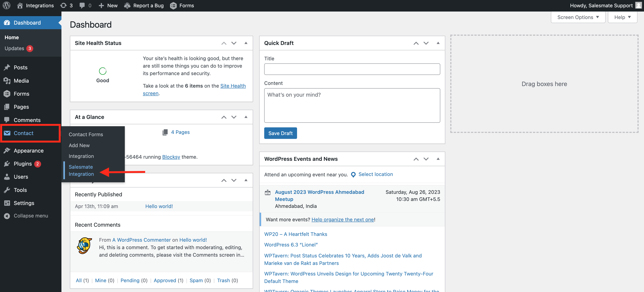Click the Plugins plug icon
The width and height of the screenshot is (644, 292).
tap(7, 164)
